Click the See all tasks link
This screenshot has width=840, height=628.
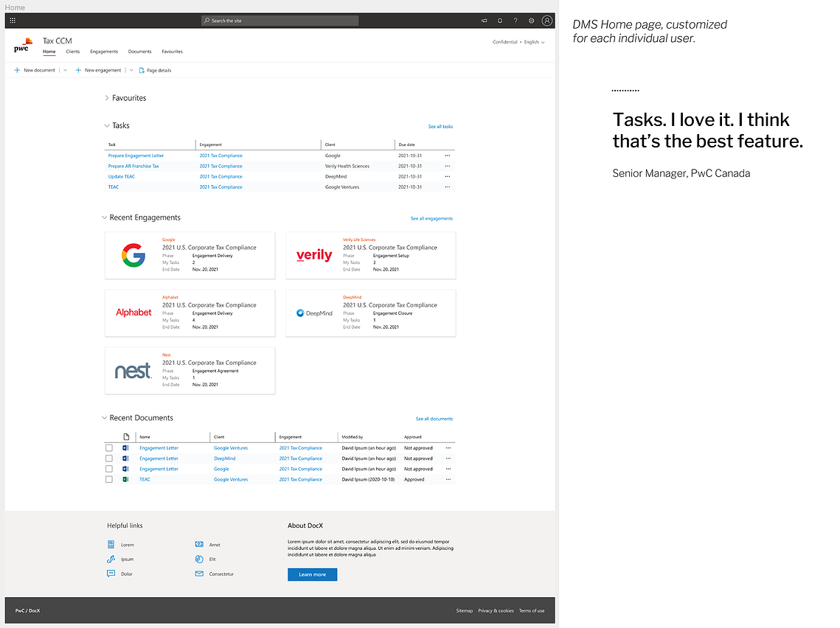[x=440, y=126]
